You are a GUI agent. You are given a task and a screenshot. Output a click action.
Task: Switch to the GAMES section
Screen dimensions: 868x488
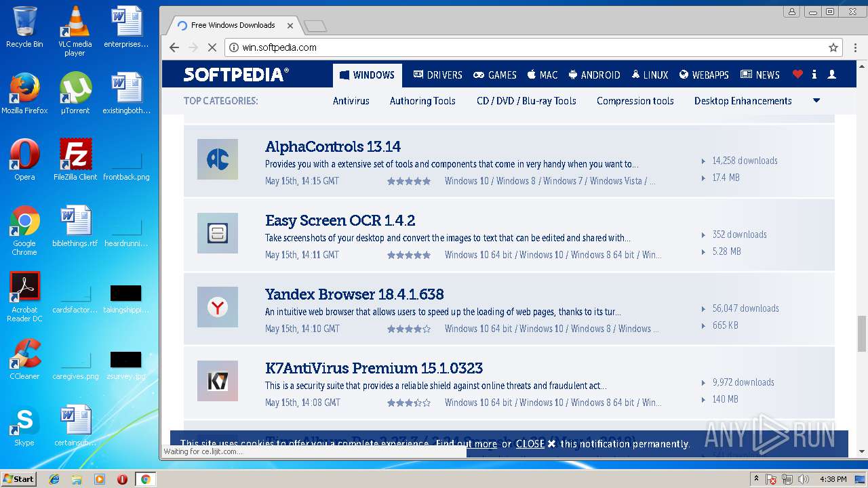495,75
